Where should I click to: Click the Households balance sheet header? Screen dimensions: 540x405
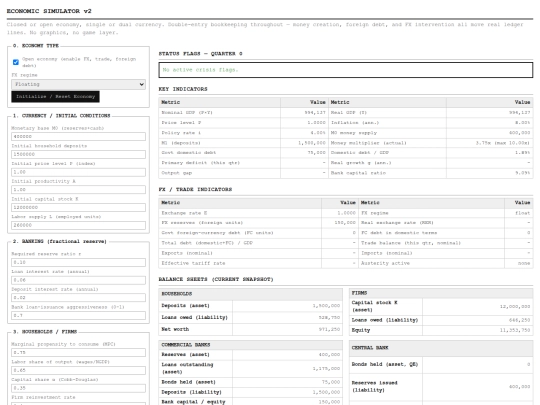251,294
